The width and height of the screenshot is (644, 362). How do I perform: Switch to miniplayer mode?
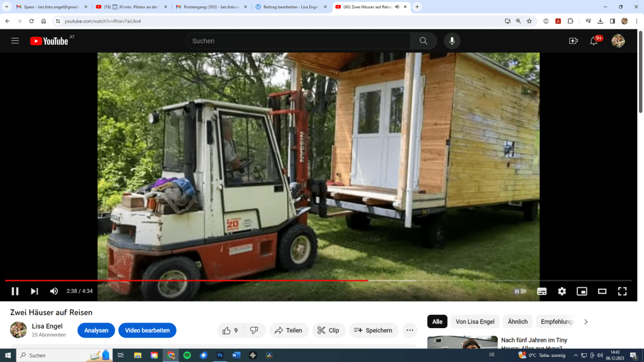point(582,291)
